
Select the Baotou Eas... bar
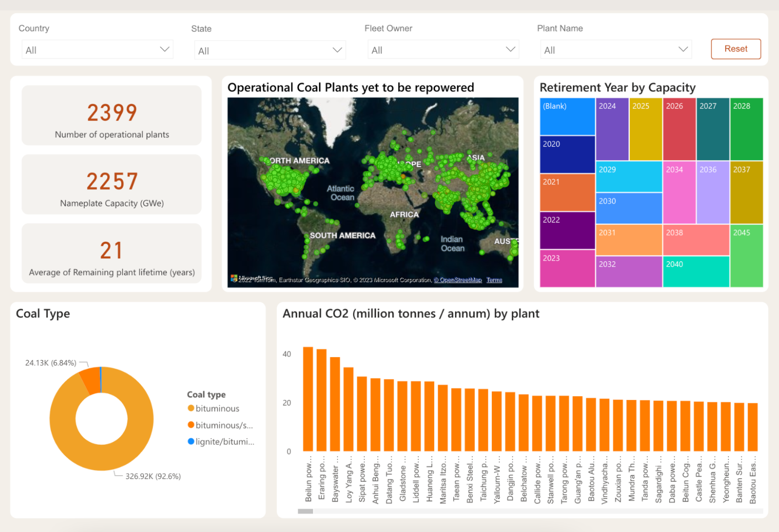(753, 427)
